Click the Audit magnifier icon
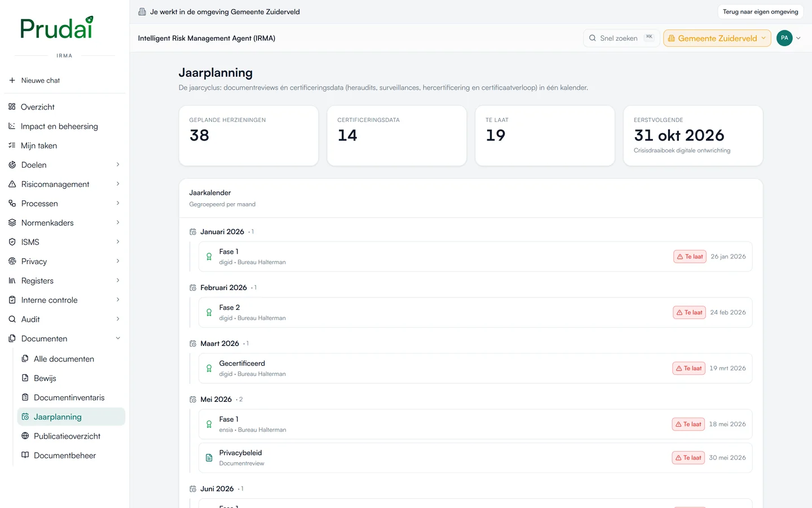 (12, 319)
